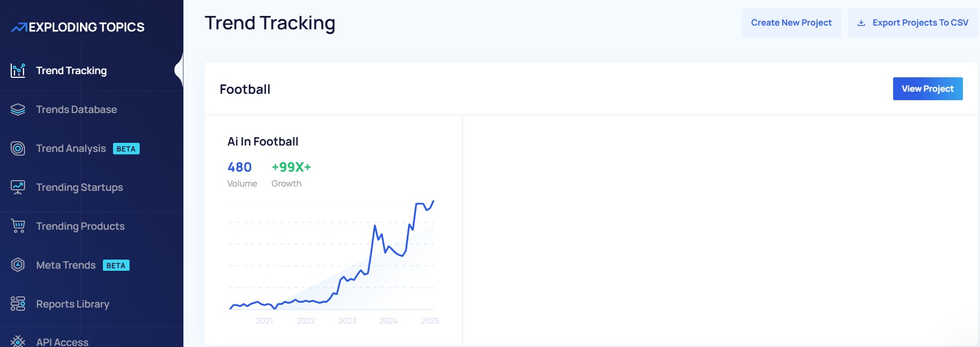This screenshot has width=980, height=347.
Task: Select the Reports Library icon
Action: (x=18, y=304)
